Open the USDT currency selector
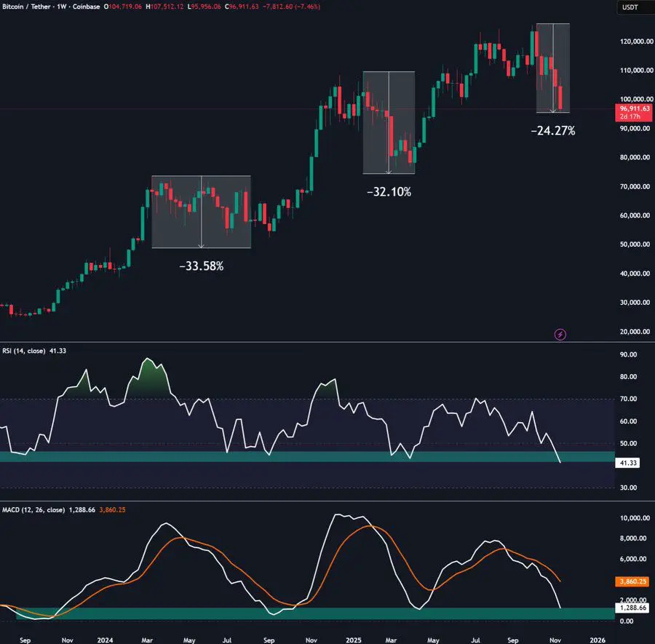Screen dimensions: 655x644 [x=636, y=7]
